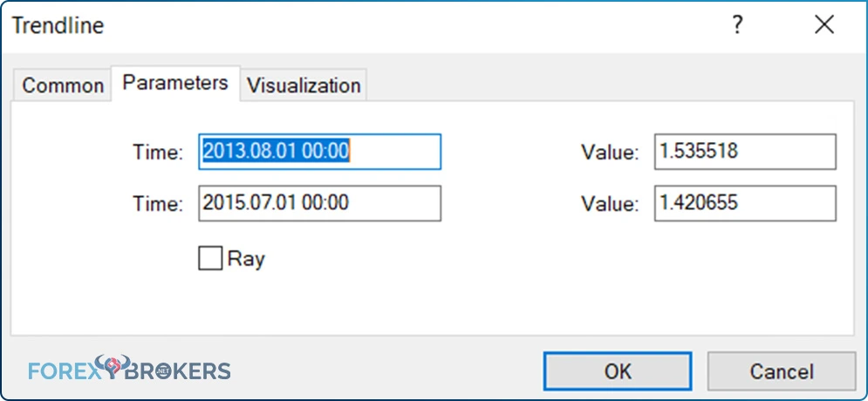868x401 pixels.
Task: Click the upper Value: label
Action: coord(610,152)
